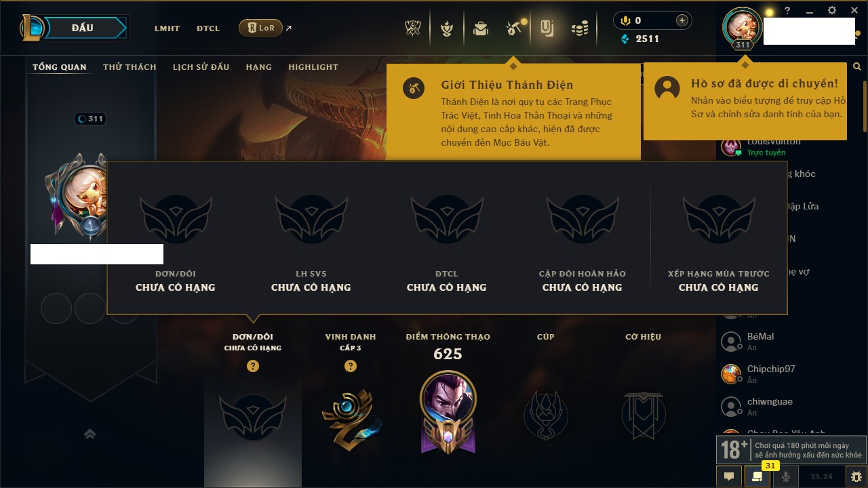The width and height of the screenshot is (868, 488).
Task: Open the Clash trophy icon in top bar
Action: (413, 28)
